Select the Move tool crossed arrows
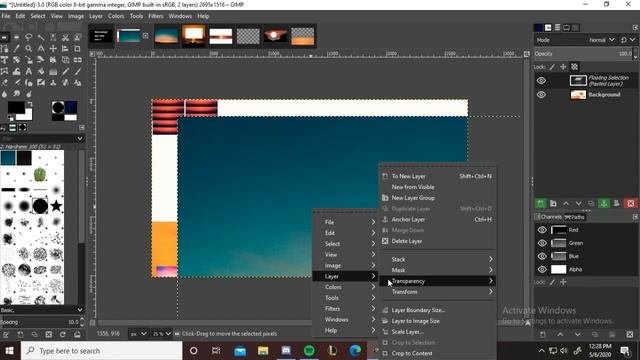 pyautogui.click(x=53, y=49)
